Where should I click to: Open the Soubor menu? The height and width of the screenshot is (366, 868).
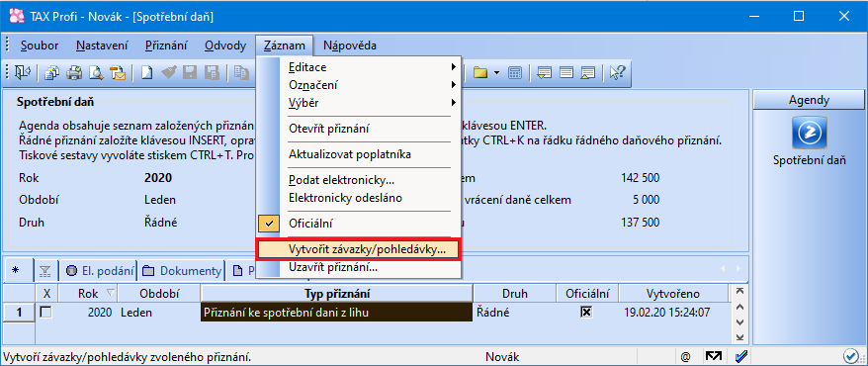coord(40,46)
